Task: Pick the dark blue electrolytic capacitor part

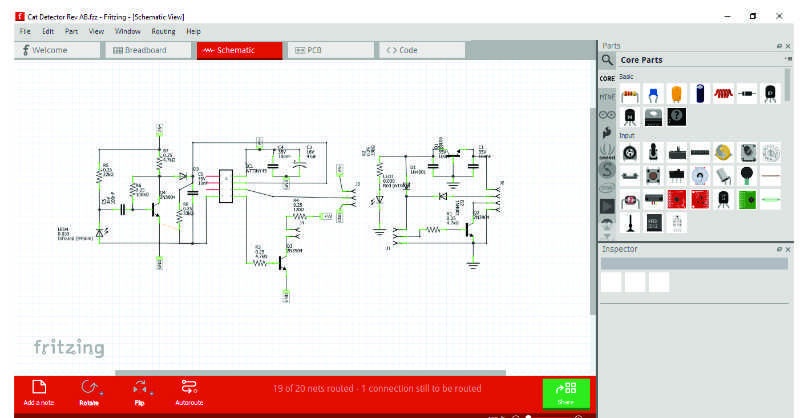Action: tap(700, 94)
